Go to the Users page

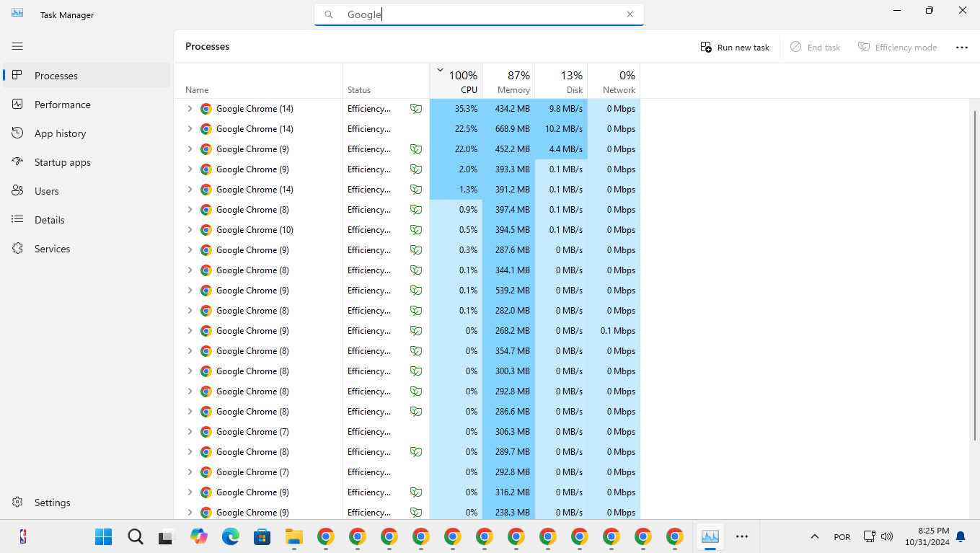tap(87, 191)
